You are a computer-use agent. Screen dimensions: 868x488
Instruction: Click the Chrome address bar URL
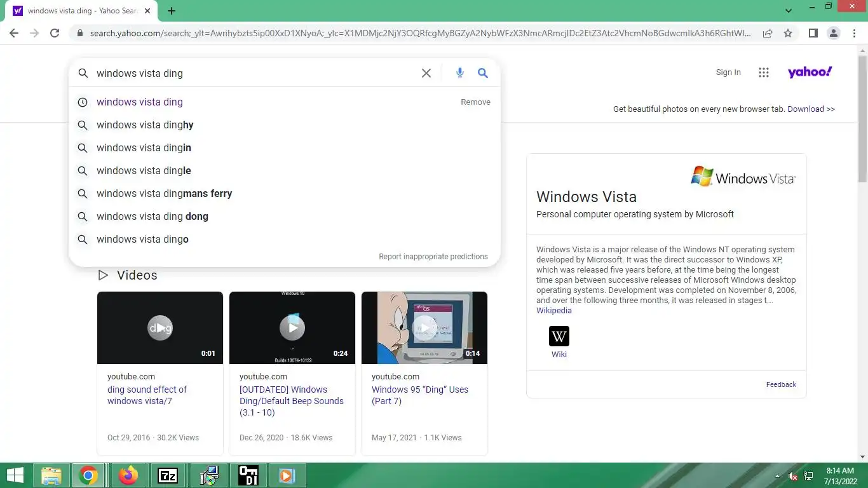point(419,33)
